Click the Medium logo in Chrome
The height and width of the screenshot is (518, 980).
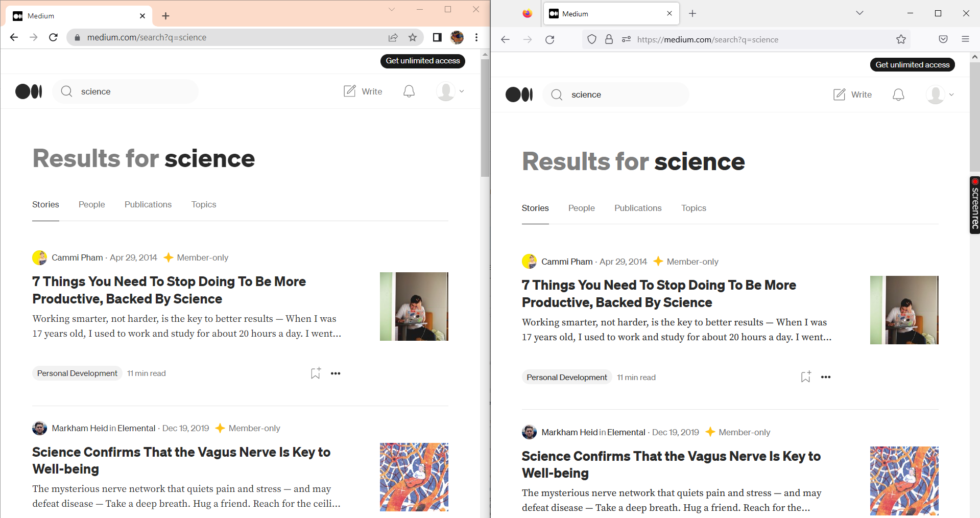(29, 91)
